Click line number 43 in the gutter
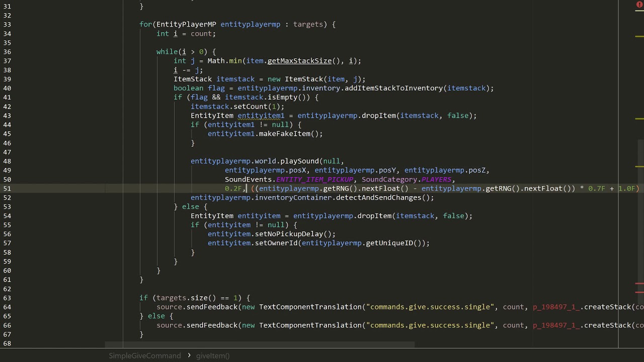This screenshot has width=644, height=362. pos(7,116)
